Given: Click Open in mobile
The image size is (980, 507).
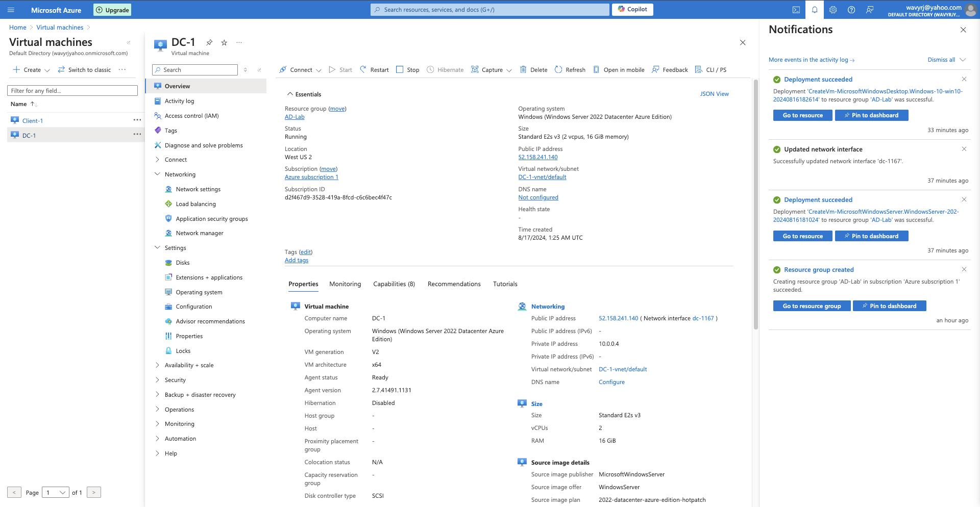Looking at the screenshot, I should [x=619, y=70].
